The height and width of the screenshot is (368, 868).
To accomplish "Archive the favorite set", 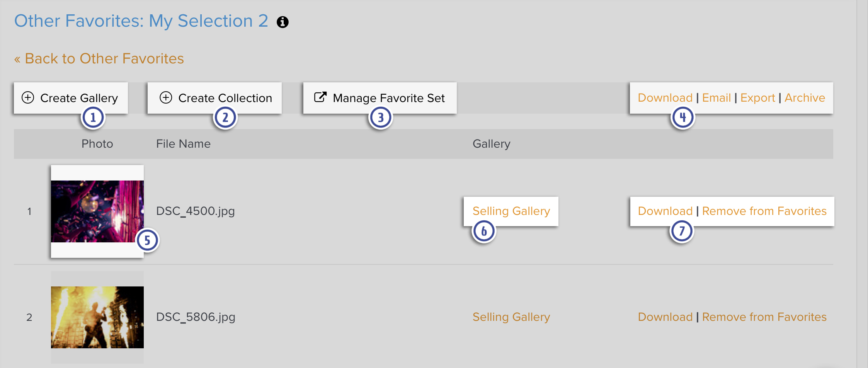I will (805, 98).
